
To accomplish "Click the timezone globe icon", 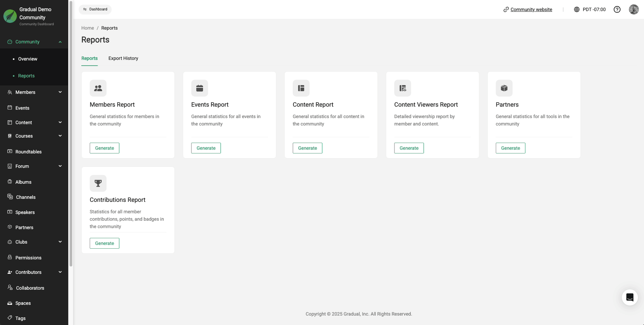I will pyautogui.click(x=577, y=9).
